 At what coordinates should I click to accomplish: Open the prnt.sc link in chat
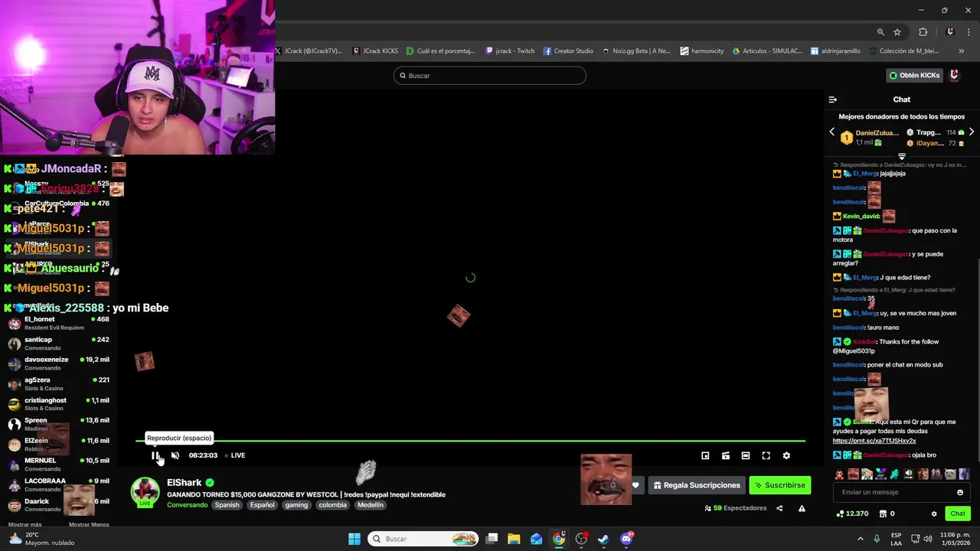point(874,441)
